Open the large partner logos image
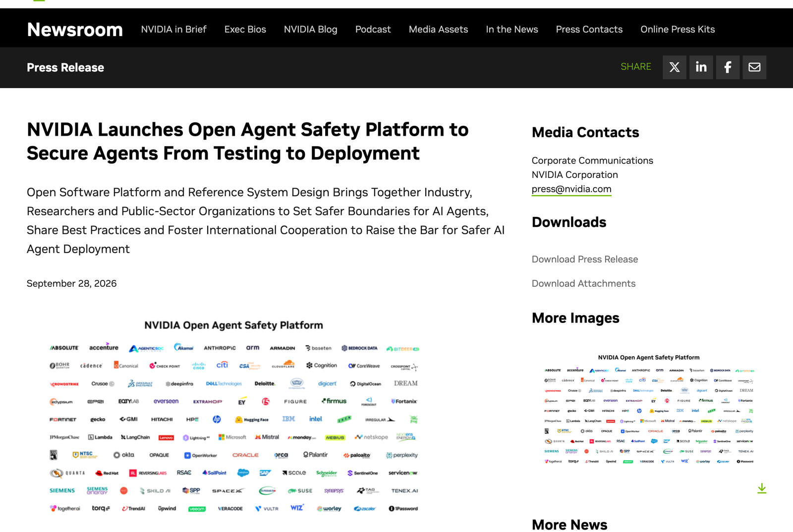Screen dimensions: 793x532 [234, 417]
